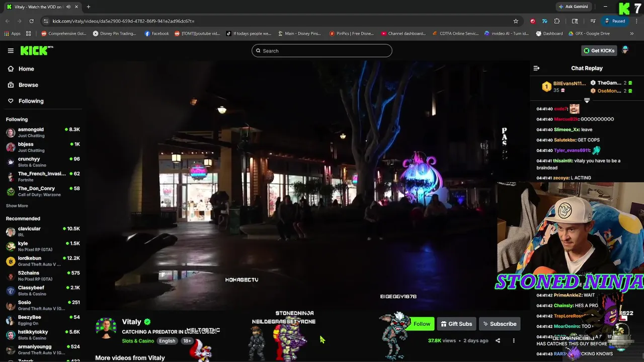The image size is (644, 362).
Task: Click Tyler_evans6911 username in chat
Action: [x=572, y=150]
